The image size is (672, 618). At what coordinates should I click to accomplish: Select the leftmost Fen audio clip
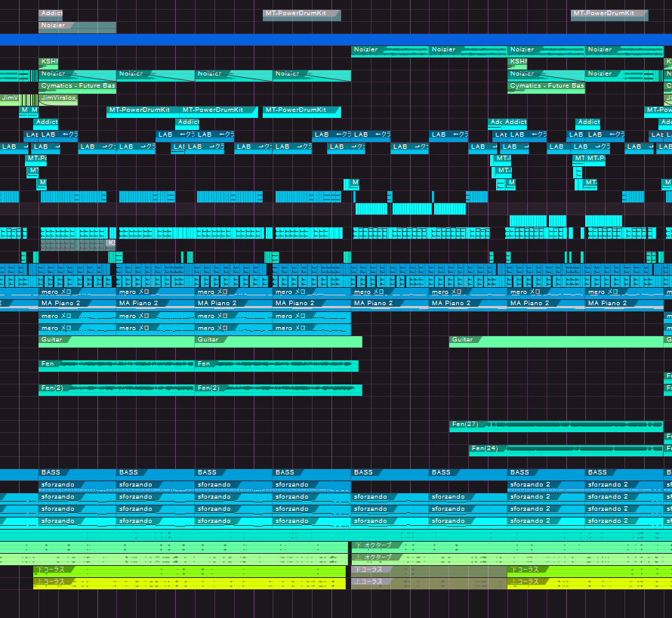pos(116,366)
